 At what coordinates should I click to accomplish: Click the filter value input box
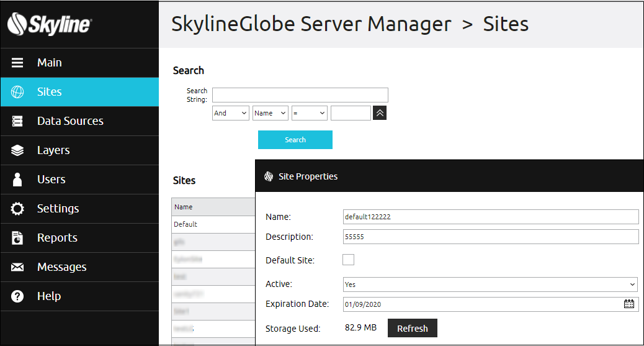tap(351, 112)
